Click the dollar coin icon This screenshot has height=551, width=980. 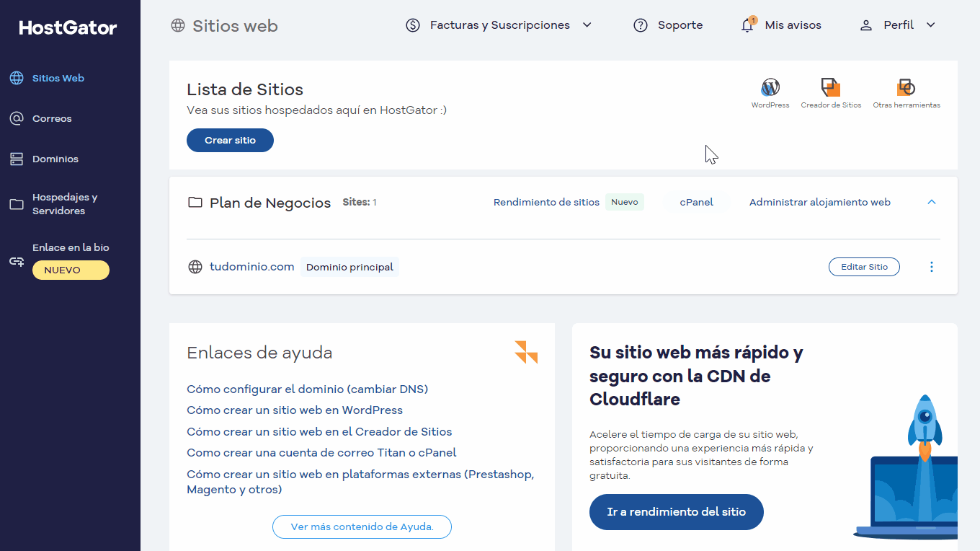pos(413,25)
